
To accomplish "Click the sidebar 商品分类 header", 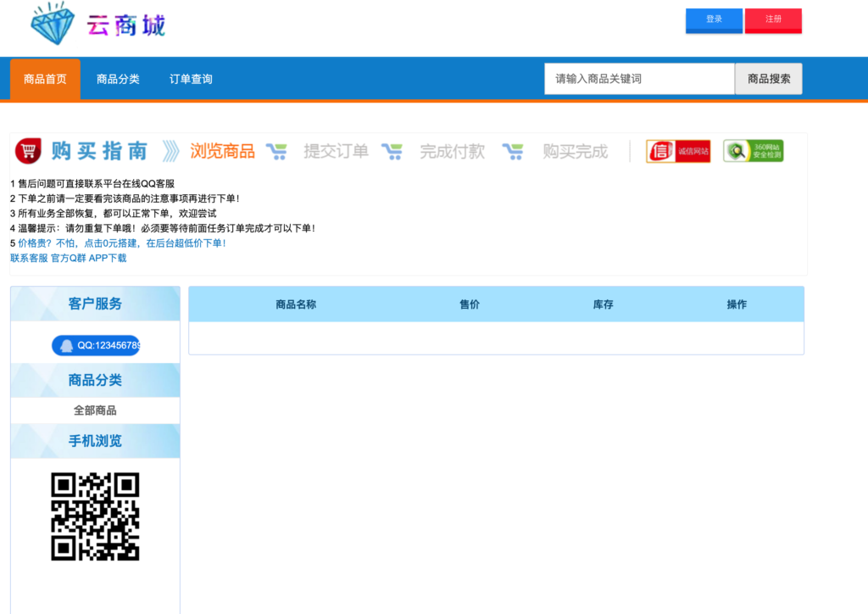I will tap(95, 380).
